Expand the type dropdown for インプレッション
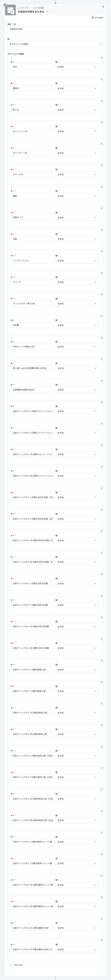Viewport: 111px width, 980px height. coord(77,261)
